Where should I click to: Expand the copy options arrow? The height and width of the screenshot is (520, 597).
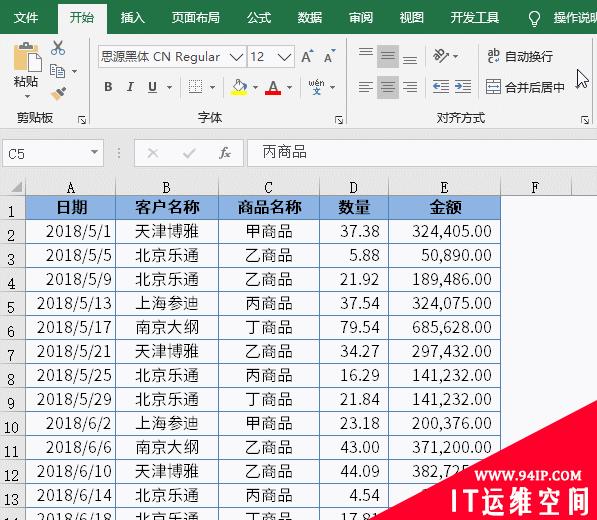[x=74, y=71]
